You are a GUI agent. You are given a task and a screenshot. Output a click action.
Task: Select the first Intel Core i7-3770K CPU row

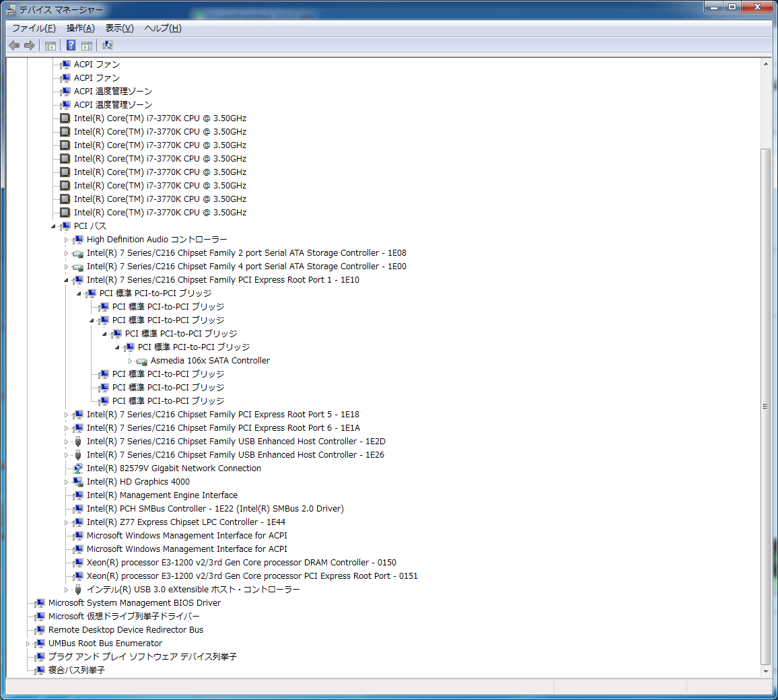point(160,118)
